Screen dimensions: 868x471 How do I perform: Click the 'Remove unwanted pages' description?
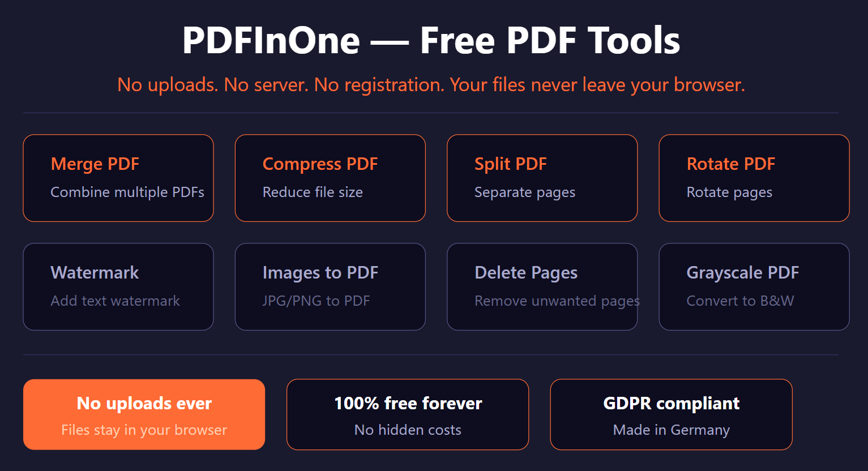coord(557,301)
